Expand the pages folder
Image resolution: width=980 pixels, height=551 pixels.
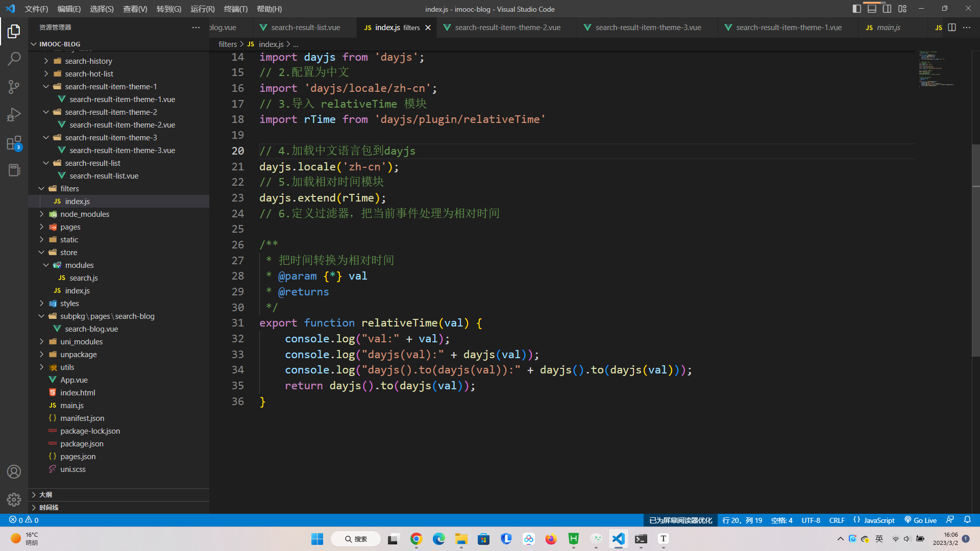point(41,227)
